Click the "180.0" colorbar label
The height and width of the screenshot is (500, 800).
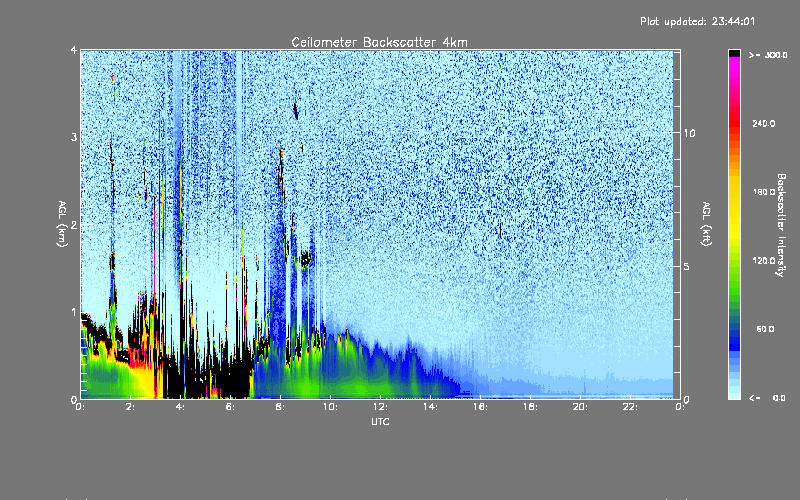click(x=764, y=192)
